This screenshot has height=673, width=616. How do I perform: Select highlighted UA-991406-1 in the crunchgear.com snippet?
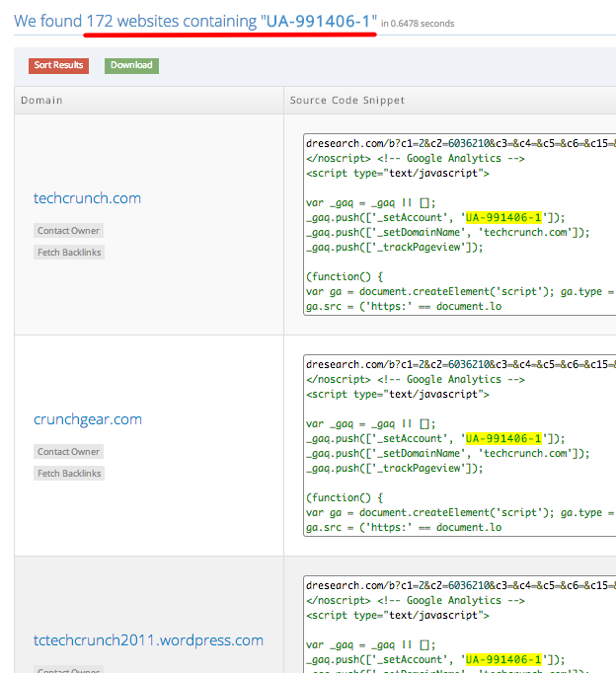click(503, 438)
